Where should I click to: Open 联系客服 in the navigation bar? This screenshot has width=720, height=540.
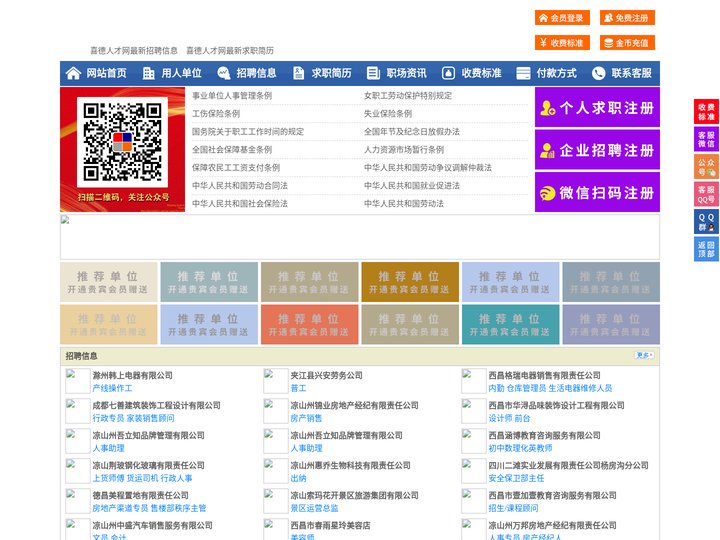click(631, 73)
